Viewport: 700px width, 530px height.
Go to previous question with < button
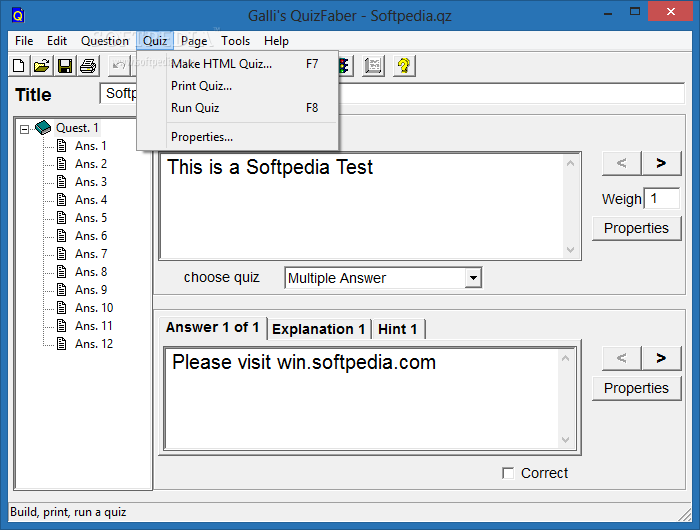(x=621, y=163)
